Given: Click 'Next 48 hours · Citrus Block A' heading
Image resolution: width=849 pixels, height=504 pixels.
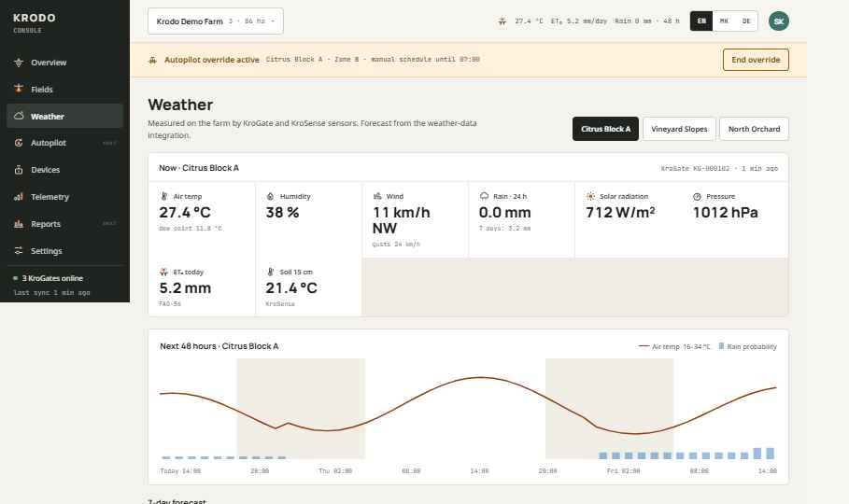Looking at the screenshot, I should 219,346.
